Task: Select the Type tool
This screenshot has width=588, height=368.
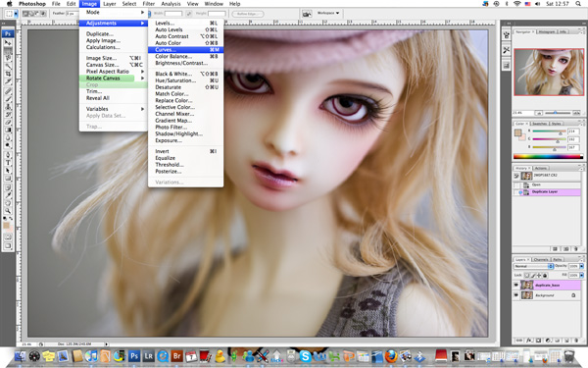Action: coord(8,163)
